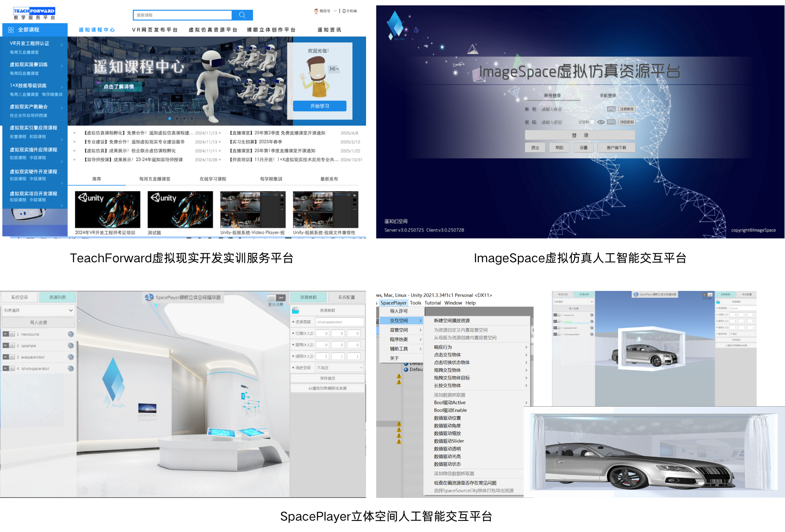This screenshot has height=532, width=785.
Task: Expand the 微信号 dropdown arrow
Action: coord(335,11)
